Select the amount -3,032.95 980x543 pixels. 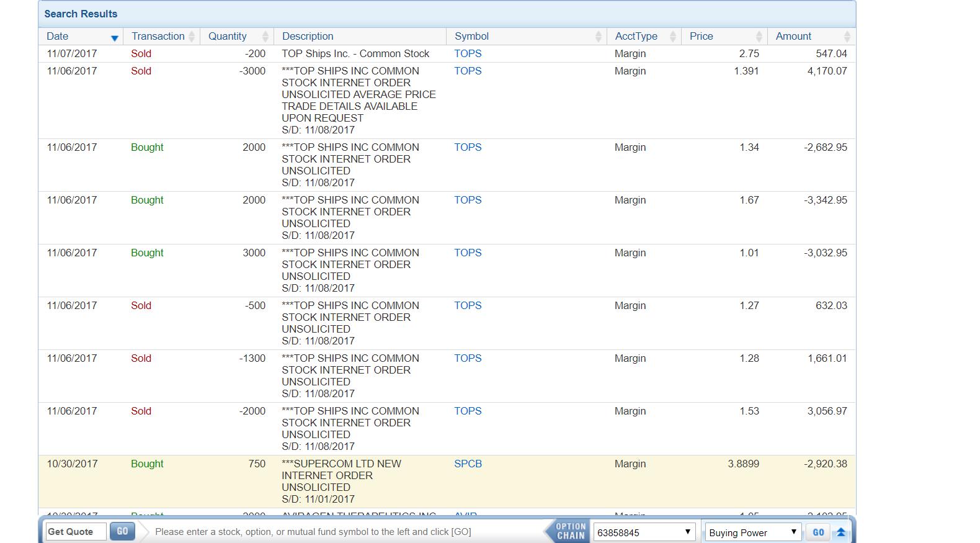[826, 253]
